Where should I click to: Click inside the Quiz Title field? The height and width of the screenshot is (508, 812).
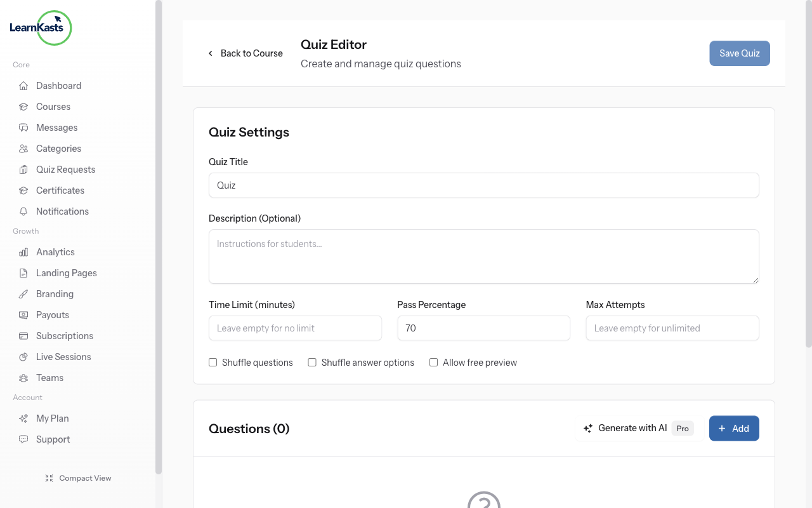(483, 185)
